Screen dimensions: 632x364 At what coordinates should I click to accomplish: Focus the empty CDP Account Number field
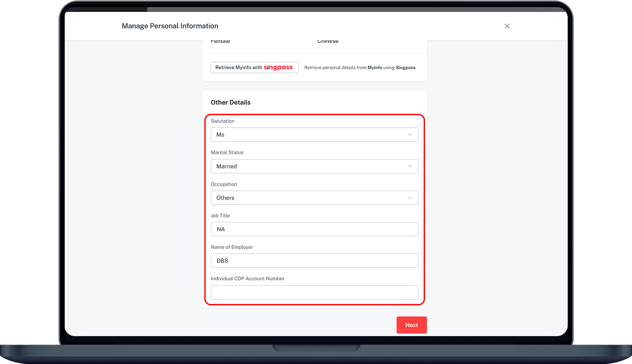314,292
